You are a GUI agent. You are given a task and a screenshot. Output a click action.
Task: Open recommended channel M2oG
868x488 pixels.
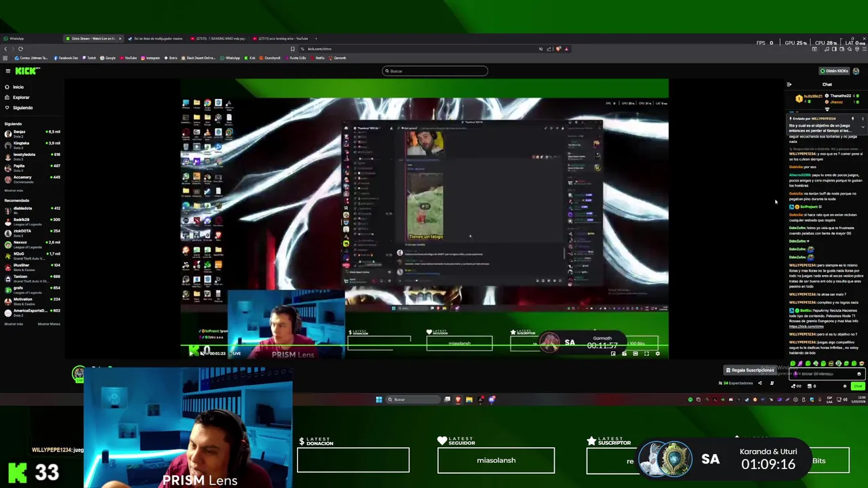click(32, 256)
